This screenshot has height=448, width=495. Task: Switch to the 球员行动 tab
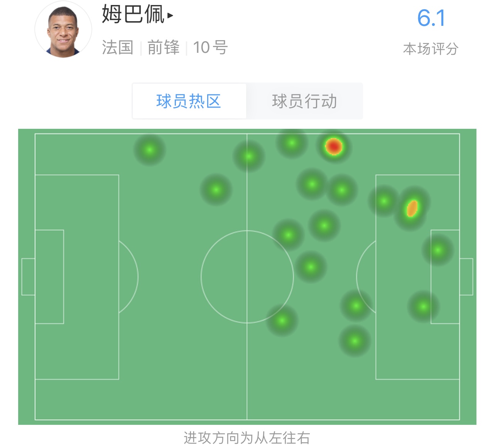(x=304, y=101)
